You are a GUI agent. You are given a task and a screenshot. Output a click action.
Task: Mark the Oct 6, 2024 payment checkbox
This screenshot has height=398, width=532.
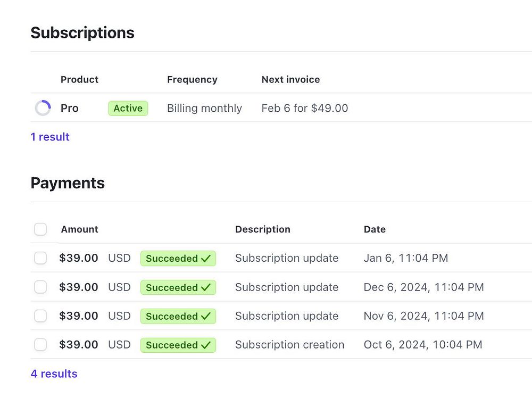point(40,345)
